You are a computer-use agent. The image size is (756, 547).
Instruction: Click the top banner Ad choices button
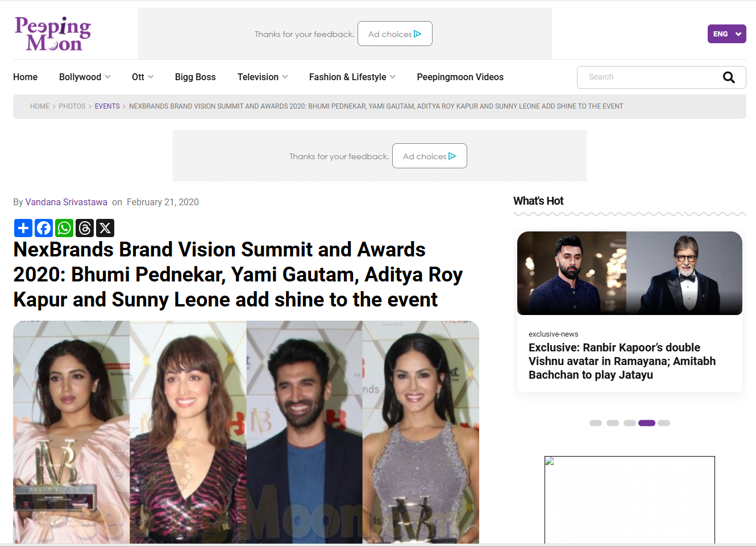click(x=394, y=34)
